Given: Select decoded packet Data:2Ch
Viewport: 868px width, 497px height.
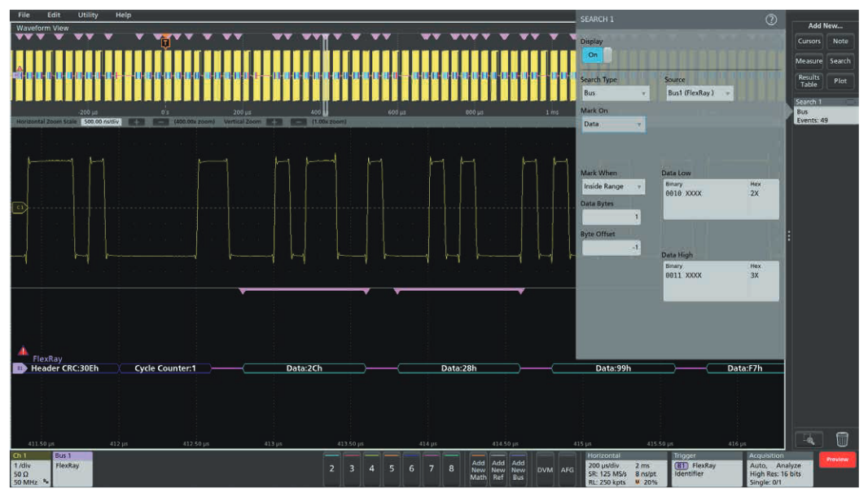Looking at the screenshot, I should click(x=304, y=368).
